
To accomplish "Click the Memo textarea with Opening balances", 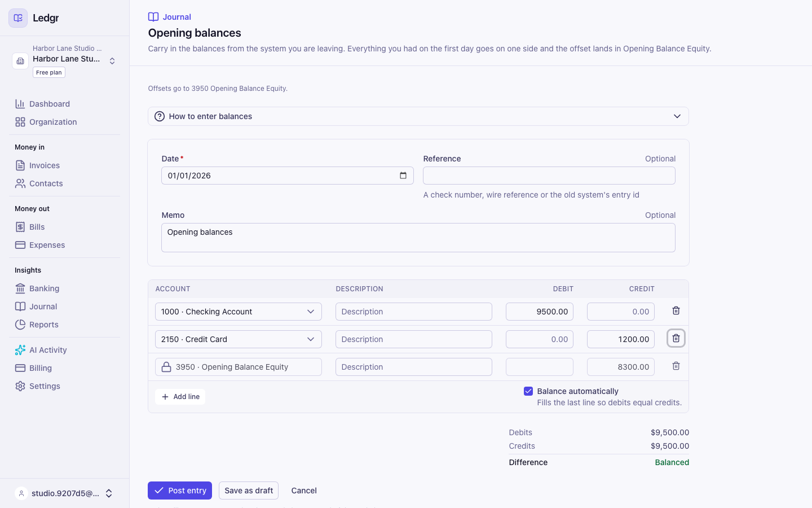I will coord(418,238).
